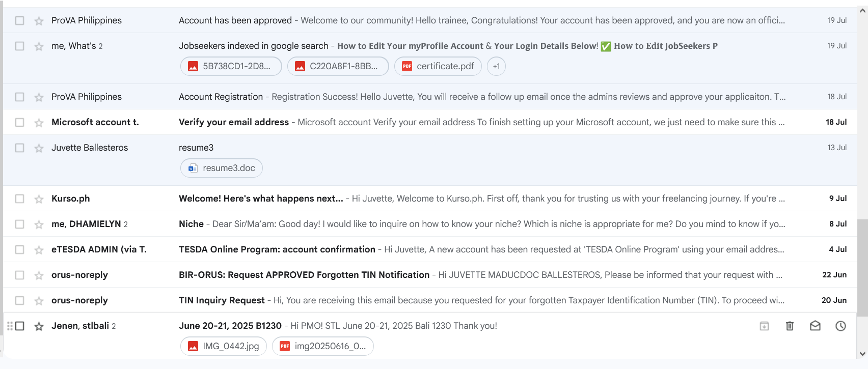
Task: Star the eTESDA ADMIN email
Action: 39,249
